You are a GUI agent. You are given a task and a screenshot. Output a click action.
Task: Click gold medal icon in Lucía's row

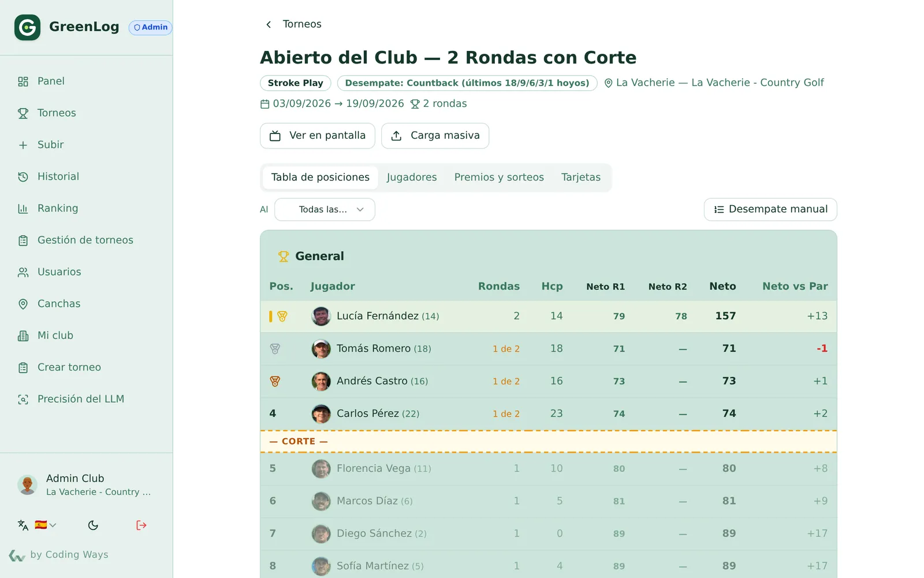(x=282, y=317)
